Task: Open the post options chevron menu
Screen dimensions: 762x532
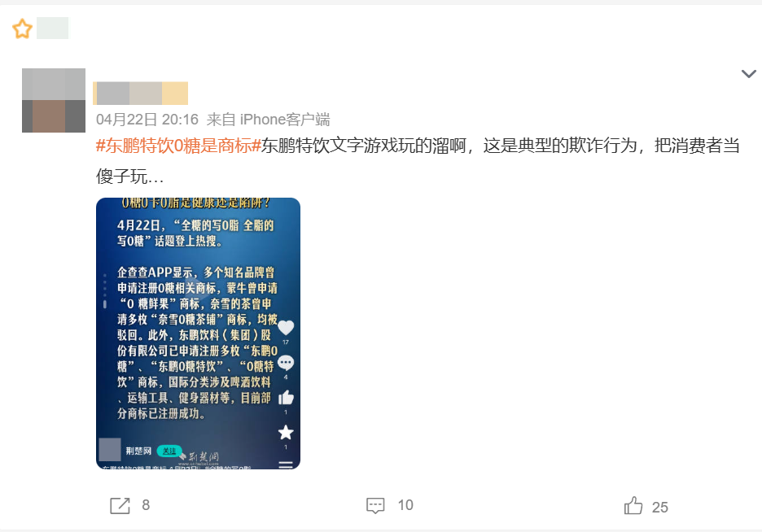Action: pos(748,74)
